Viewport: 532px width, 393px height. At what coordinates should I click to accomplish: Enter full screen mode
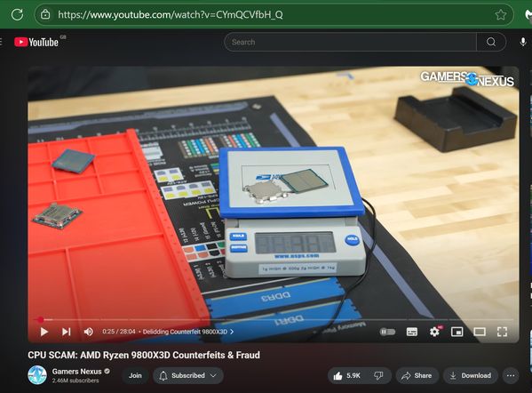[x=502, y=332]
